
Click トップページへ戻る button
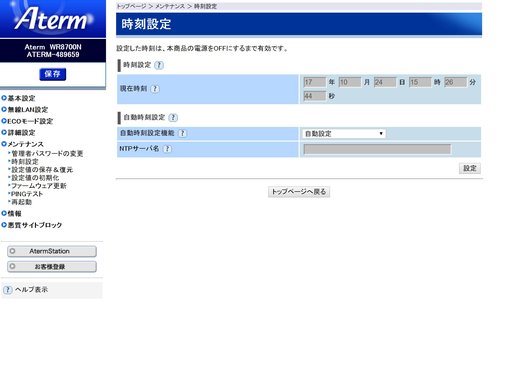pyautogui.click(x=299, y=192)
